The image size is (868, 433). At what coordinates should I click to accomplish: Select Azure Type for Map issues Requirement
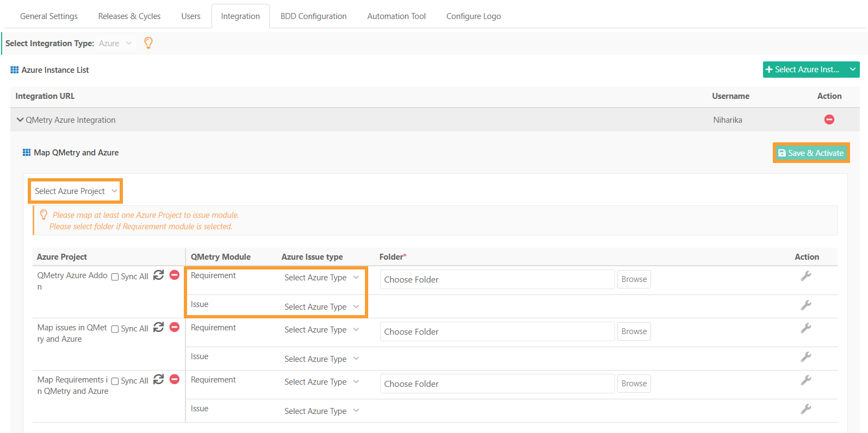point(322,330)
